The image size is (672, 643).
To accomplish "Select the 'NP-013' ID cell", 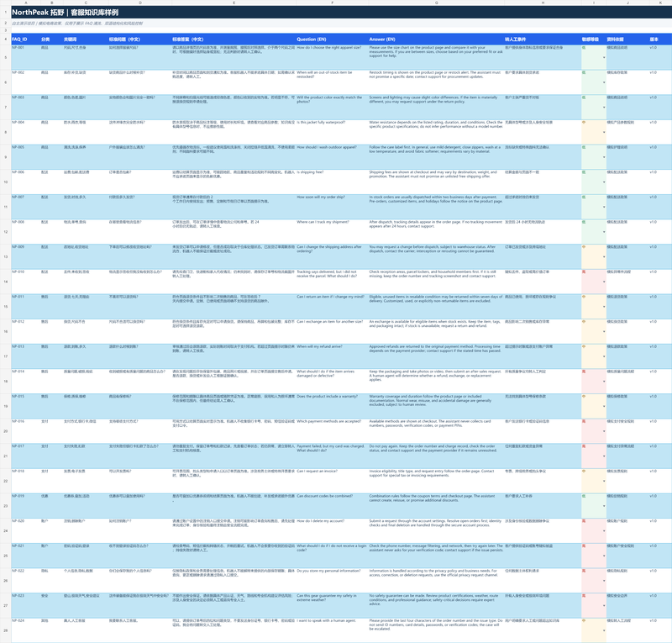I will [x=26, y=356].
